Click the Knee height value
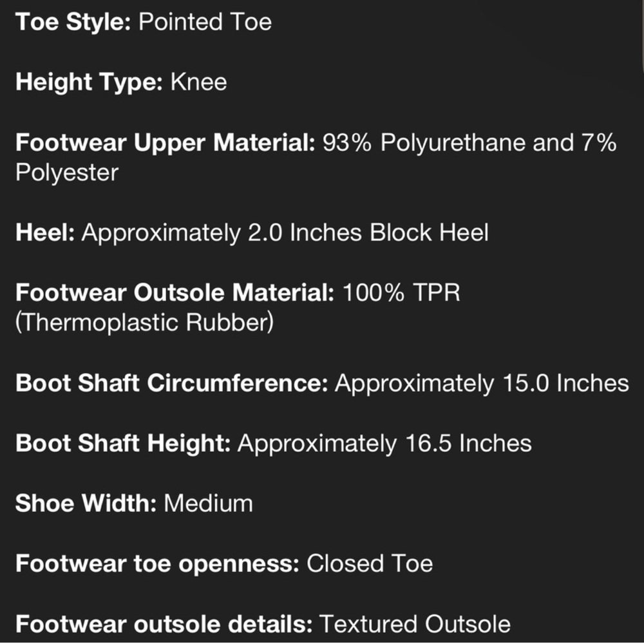644x644 pixels. click(x=198, y=82)
